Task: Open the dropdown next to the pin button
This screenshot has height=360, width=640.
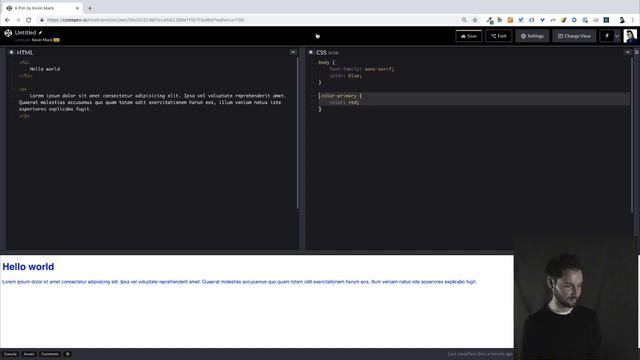Action: pos(617,36)
